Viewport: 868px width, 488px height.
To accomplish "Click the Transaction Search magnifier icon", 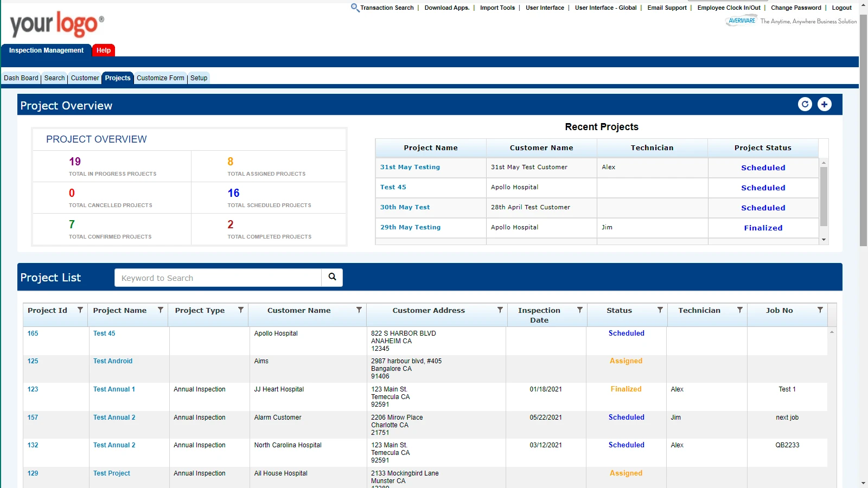I will coord(355,8).
